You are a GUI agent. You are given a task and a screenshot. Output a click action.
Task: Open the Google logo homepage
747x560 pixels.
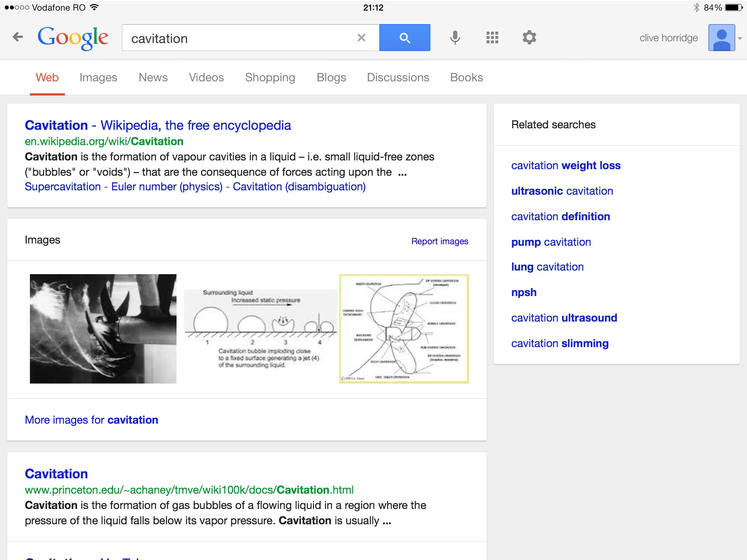[x=73, y=38]
